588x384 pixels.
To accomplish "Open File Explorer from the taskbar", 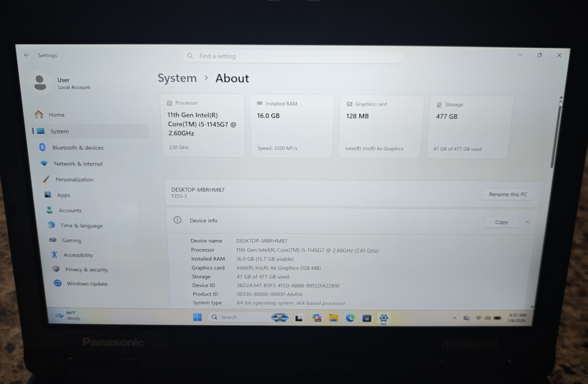I will point(333,318).
